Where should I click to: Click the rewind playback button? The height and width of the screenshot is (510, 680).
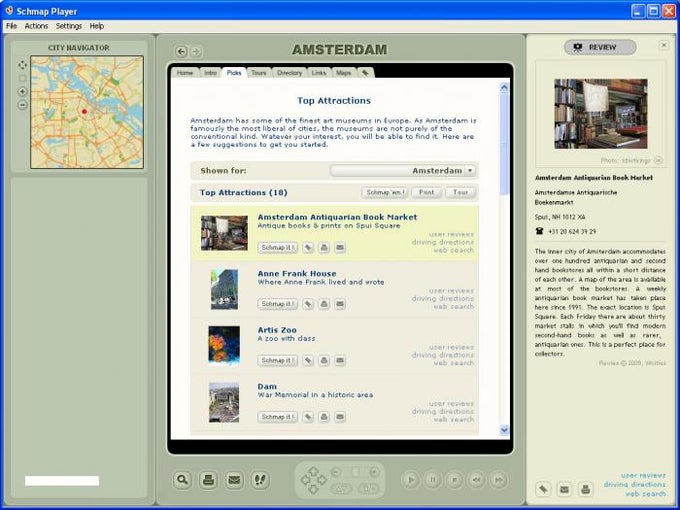coord(477,480)
